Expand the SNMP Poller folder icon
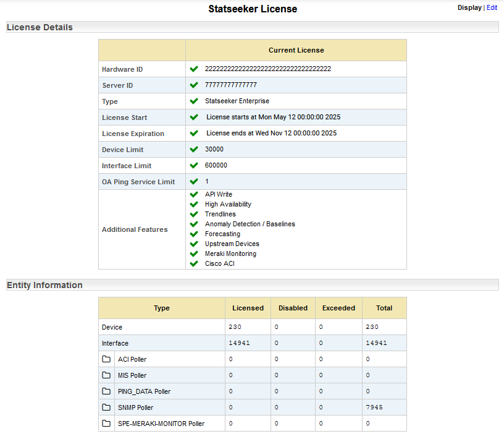This screenshot has height=439, width=504. tap(106, 407)
